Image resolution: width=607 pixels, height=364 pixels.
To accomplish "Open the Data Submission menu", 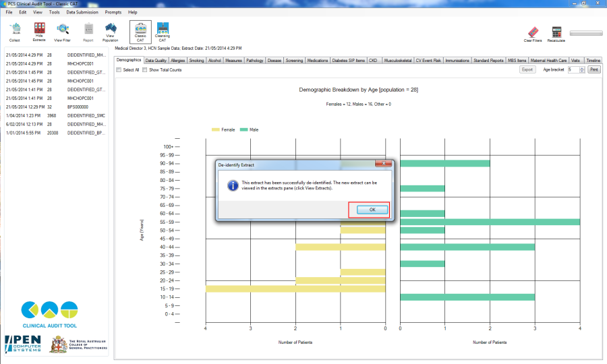I will coord(82,12).
